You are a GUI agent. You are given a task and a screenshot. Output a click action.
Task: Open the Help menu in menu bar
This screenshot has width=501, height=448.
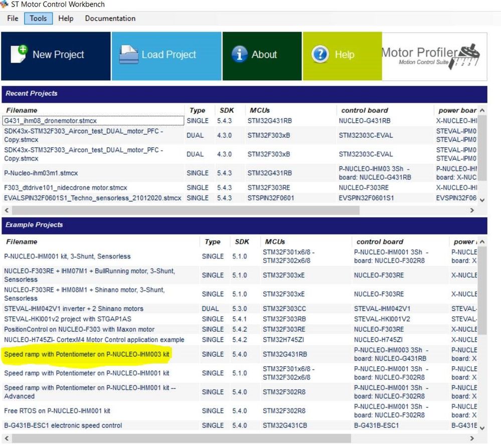(x=66, y=19)
